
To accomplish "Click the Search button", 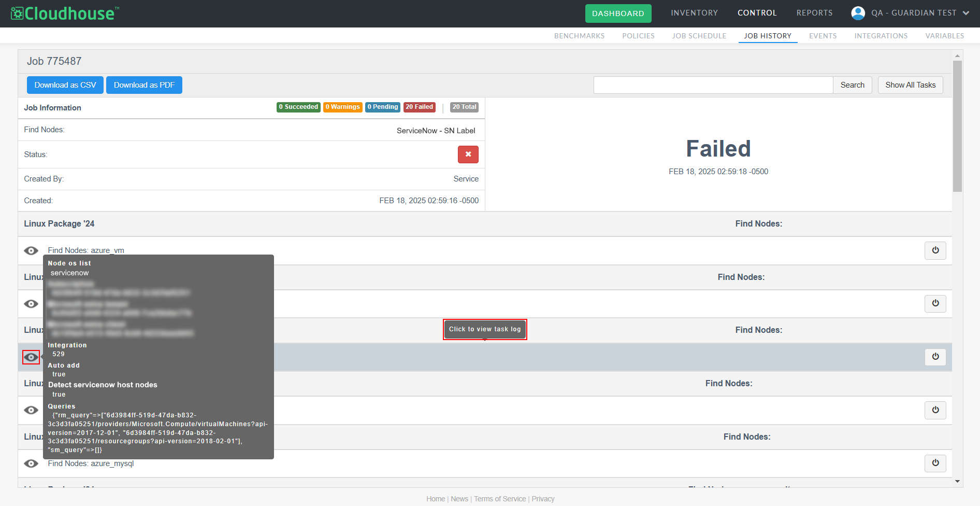I will pos(852,85).
